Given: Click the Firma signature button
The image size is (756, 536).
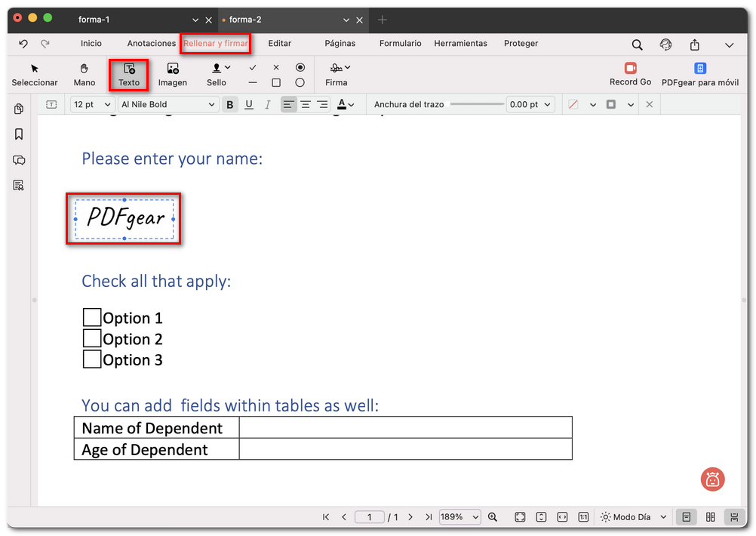Looking at the screenshot, I should 336,74.
